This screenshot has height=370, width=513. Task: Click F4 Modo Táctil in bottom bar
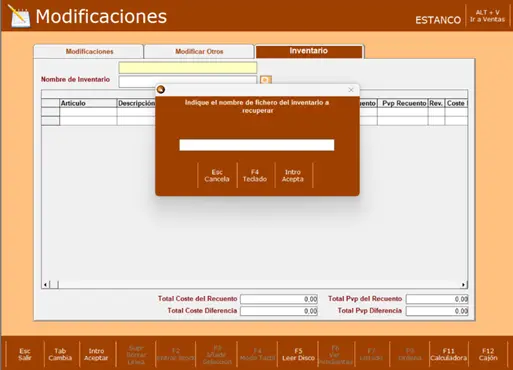click(257, 355)
